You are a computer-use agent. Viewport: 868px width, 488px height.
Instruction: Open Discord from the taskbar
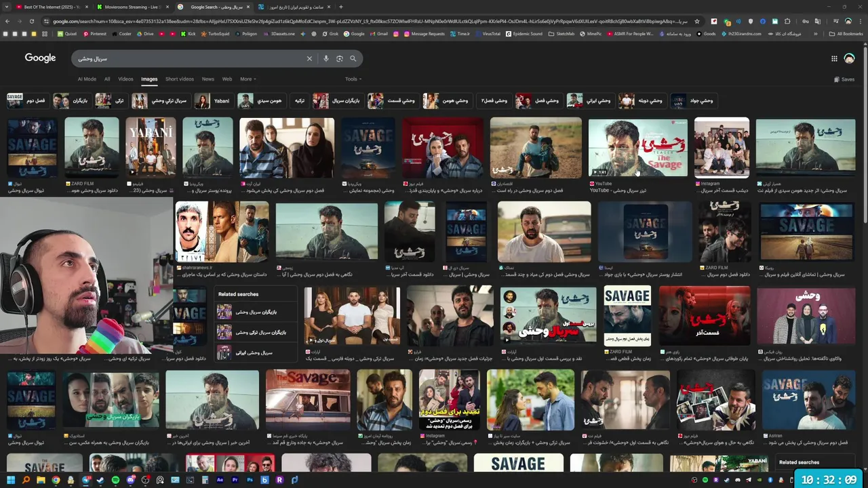pyautogui.click(x=130, y=480)
